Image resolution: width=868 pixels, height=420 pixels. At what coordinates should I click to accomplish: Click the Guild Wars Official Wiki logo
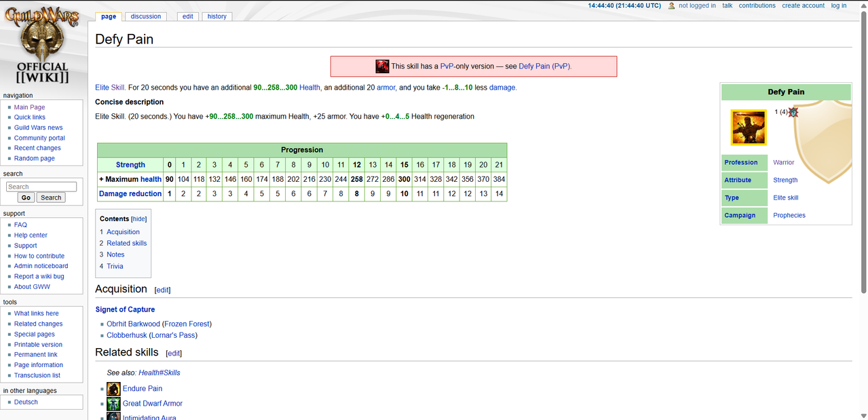42,45
